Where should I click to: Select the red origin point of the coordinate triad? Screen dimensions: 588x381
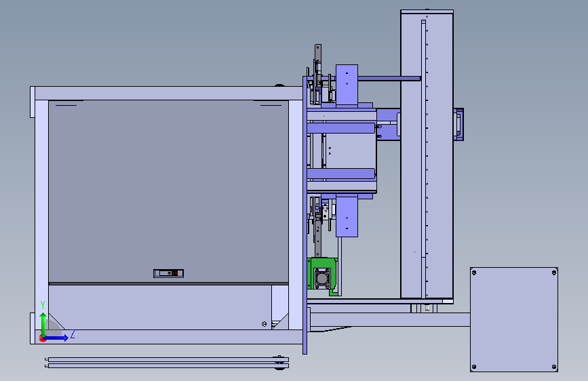point(42,339)
